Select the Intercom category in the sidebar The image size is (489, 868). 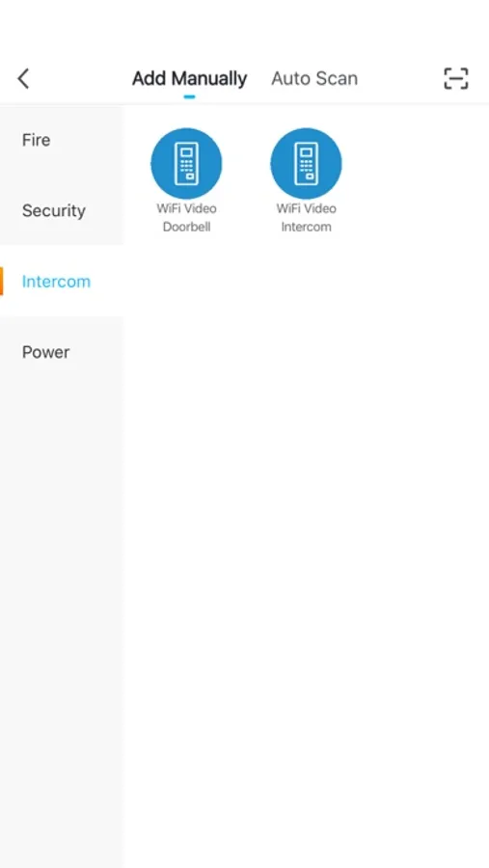(56, 282)
